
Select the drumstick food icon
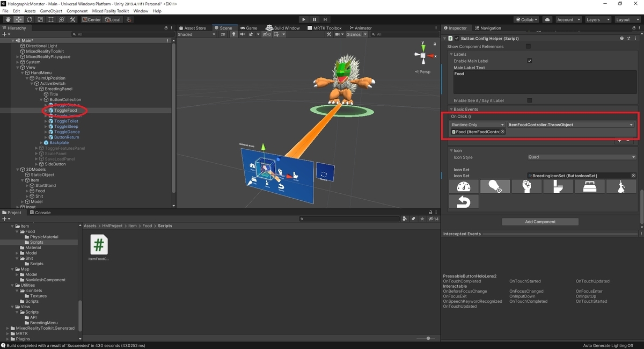click(x=495, y=186)
